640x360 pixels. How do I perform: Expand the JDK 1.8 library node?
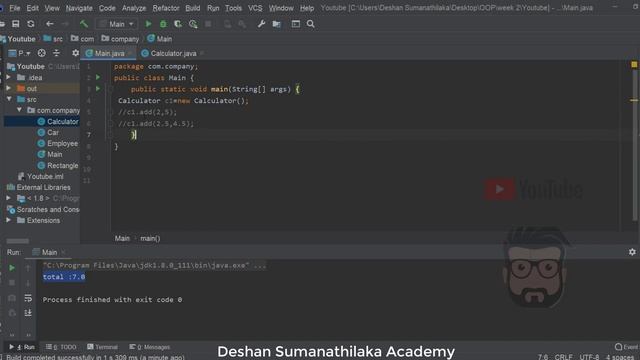point(9,198)
